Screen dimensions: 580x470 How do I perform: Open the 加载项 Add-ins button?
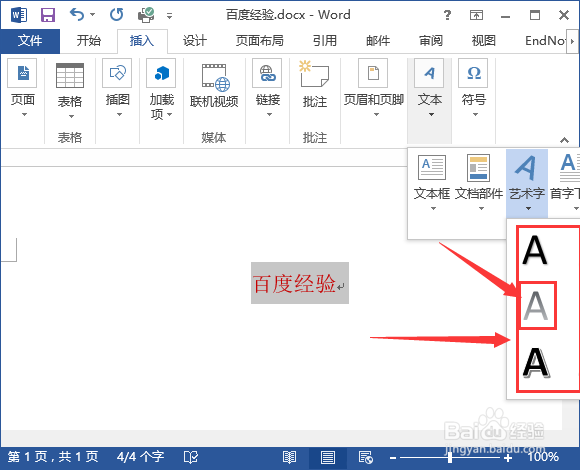[x=162, y=89]
